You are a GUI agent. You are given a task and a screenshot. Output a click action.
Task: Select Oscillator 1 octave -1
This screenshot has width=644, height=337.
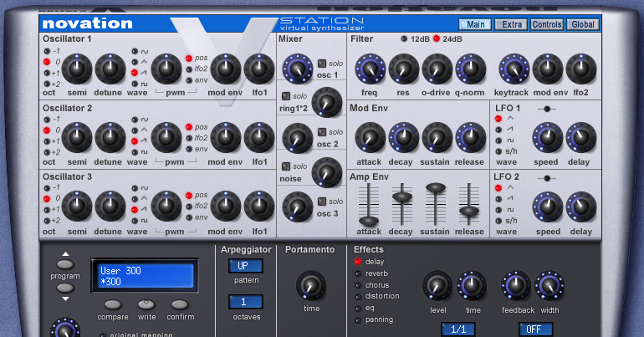[x=47, y=51]
